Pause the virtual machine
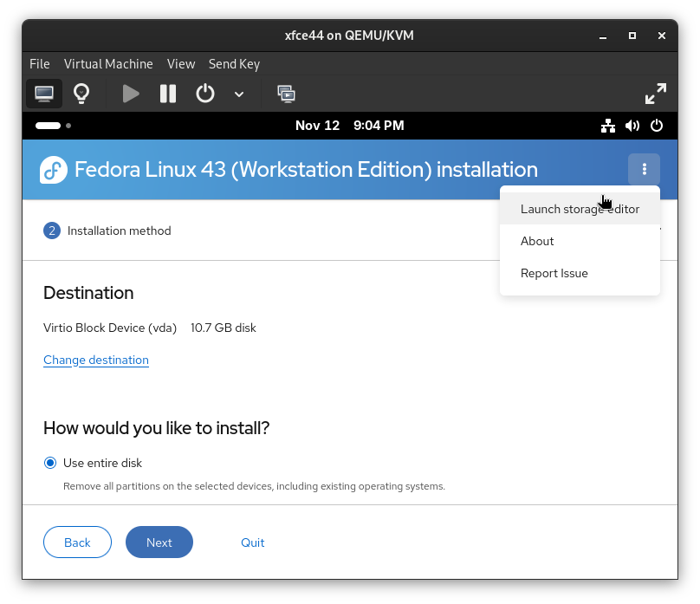 pos(168,94)
